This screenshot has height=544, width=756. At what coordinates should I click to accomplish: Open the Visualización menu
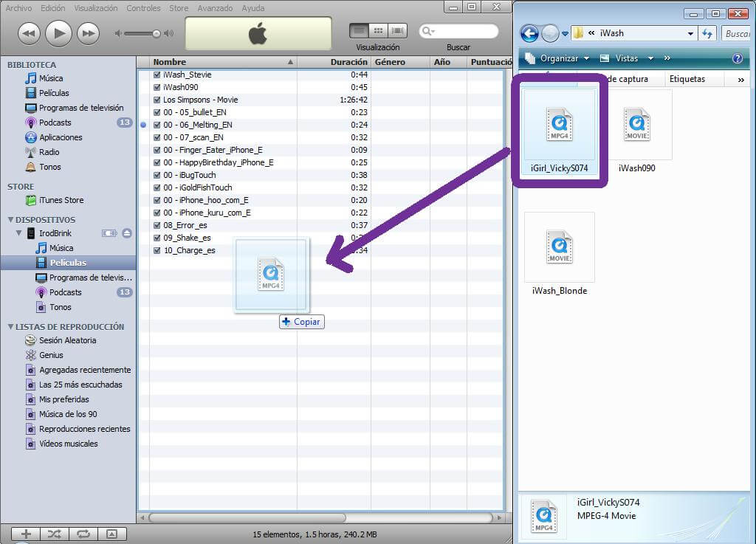click(x=95, y=7)
